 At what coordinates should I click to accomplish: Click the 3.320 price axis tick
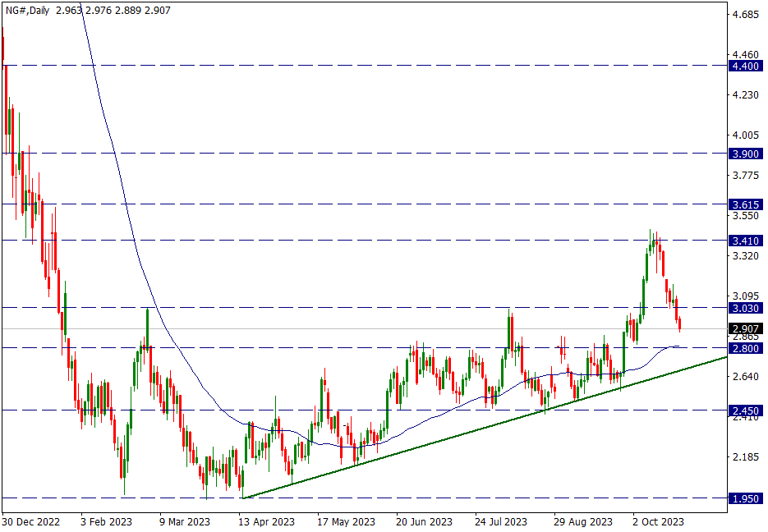point(746,255)
